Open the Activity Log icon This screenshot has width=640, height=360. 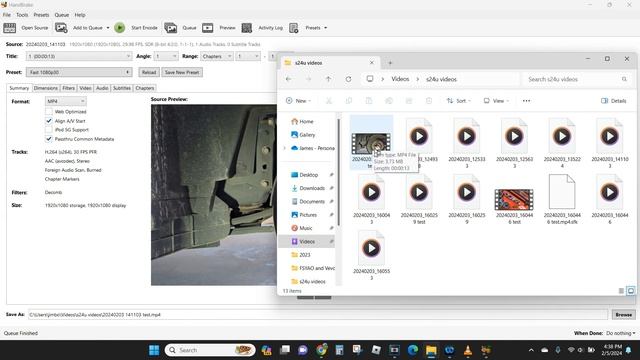point(247,28)
